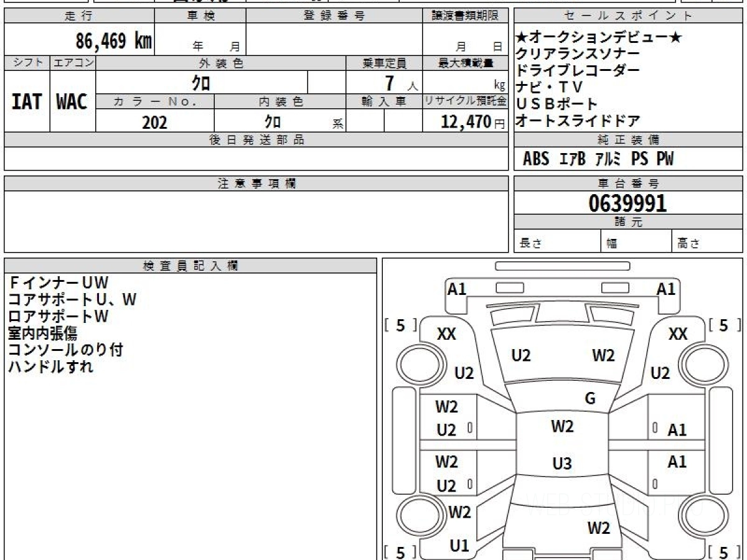
Task: Select the 12,470円 recycle deposit value
Action: [x=472, y=122]
